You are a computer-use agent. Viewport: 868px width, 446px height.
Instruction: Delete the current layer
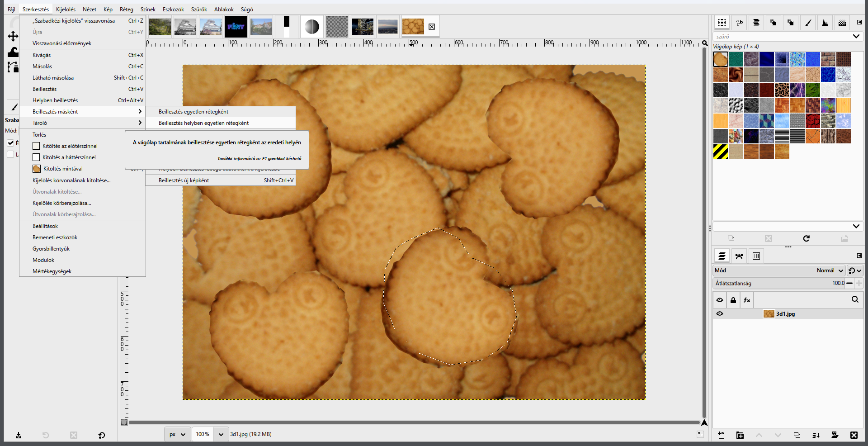(x=854, y=435)
